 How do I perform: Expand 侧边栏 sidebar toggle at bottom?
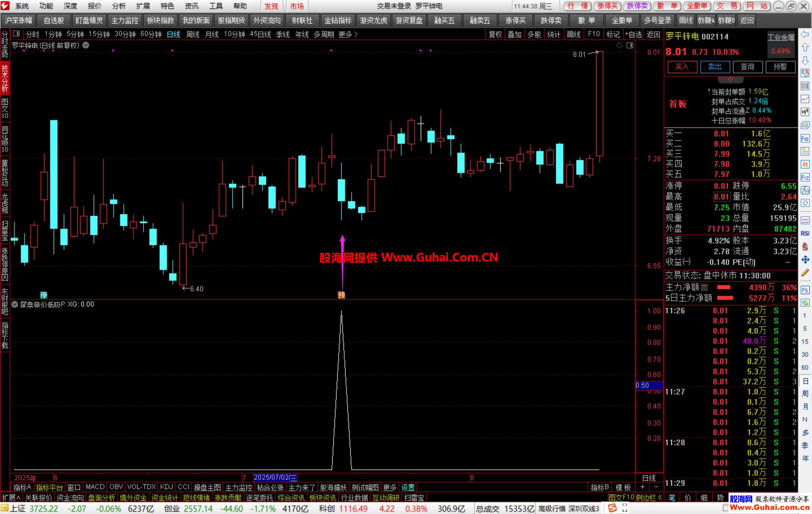pyautogui.click(x=649, y=497)
